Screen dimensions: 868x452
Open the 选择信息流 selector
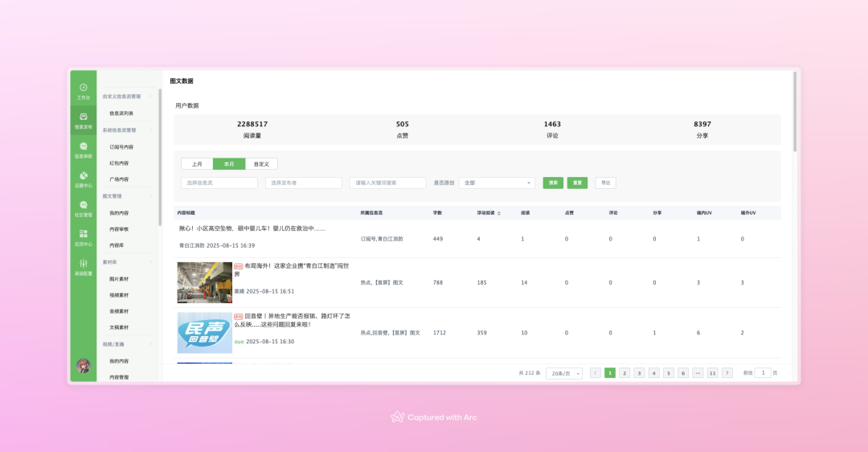219,183
